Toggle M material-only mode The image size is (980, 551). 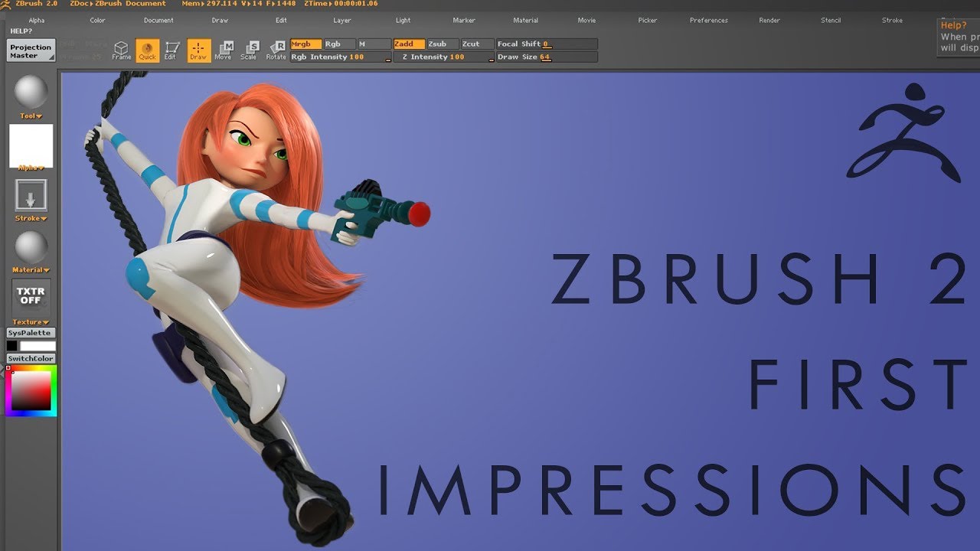click(374, 44)
